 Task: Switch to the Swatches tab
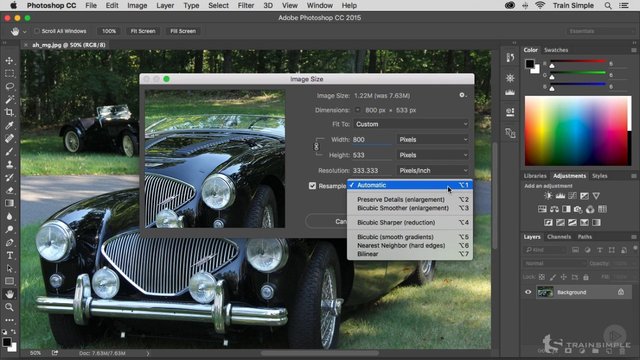click(556, 50)
